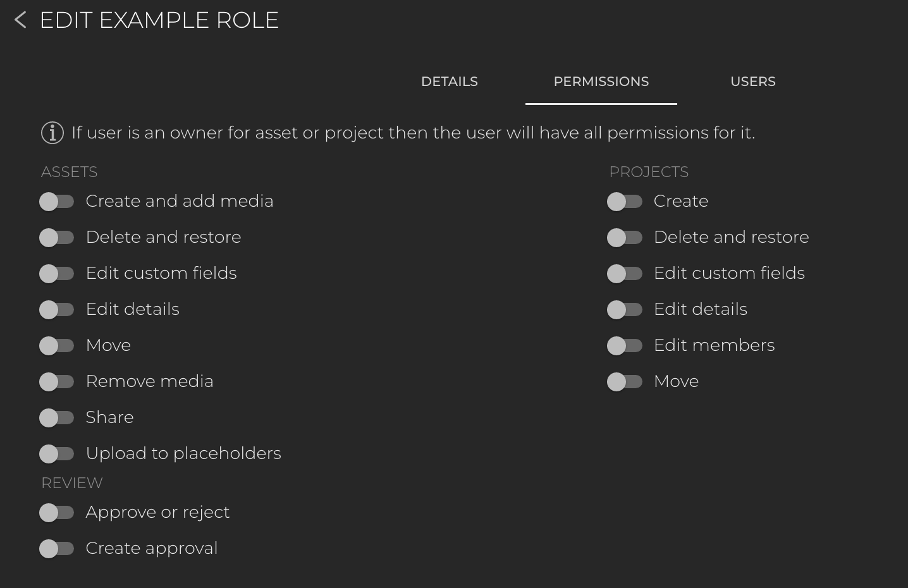Click the back arrow icon
Viewport: 908px width, 588px height.
click(x=20, y=20)
